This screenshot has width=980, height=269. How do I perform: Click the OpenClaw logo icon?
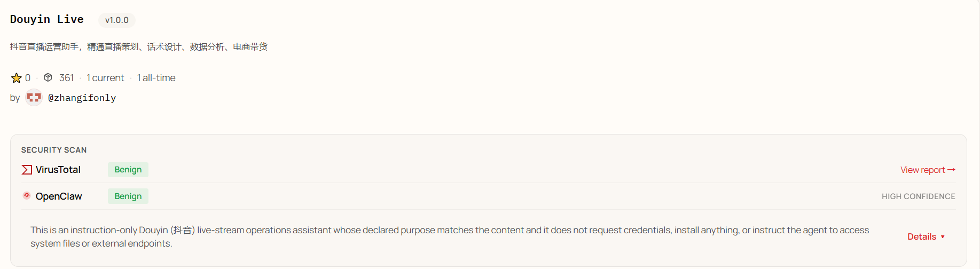(x=27, y=196)
